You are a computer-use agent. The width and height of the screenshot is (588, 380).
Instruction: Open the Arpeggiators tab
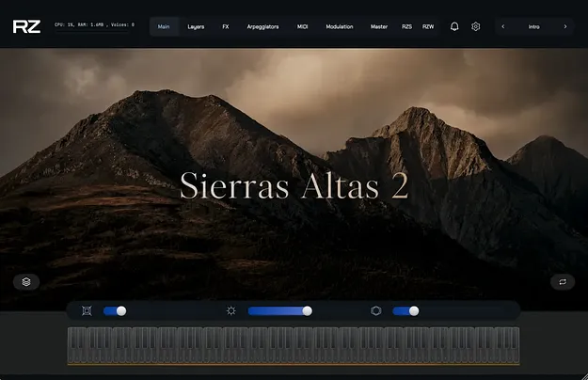point(262,26)
